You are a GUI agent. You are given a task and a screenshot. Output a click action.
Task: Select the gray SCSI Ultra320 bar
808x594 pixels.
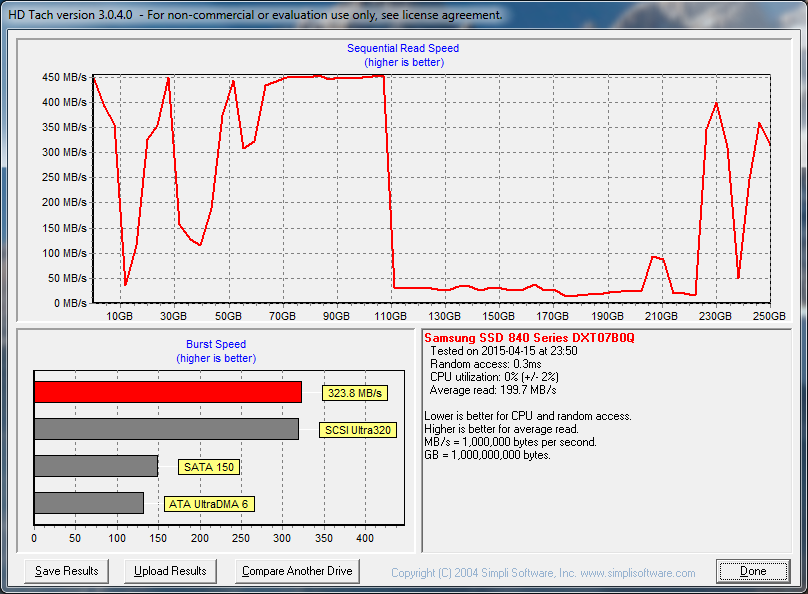166,429
